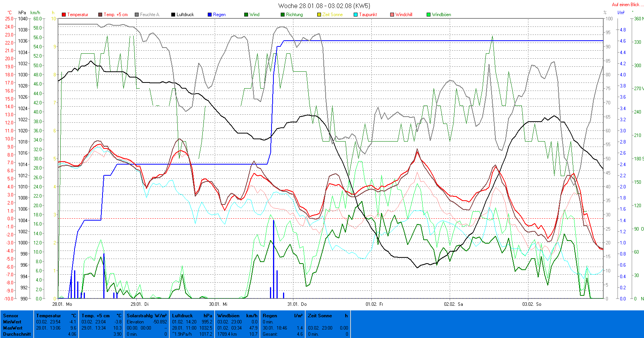
Task: Click the blue Regen legend square
Action: tap(210, 15)
